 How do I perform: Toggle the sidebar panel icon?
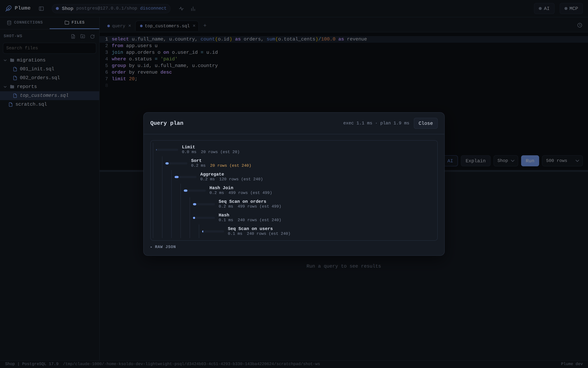click(41, 9)
